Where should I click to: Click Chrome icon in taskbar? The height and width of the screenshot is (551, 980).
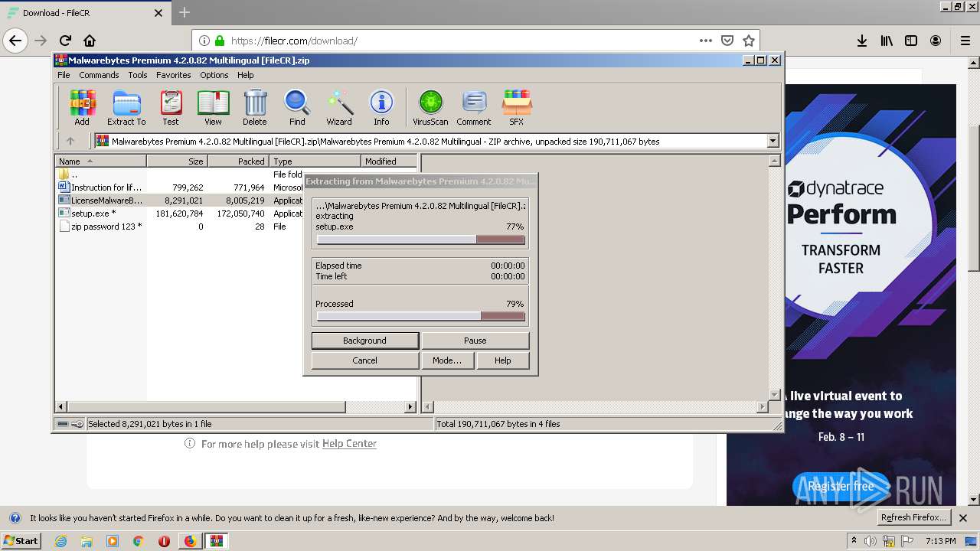point(139,541)
